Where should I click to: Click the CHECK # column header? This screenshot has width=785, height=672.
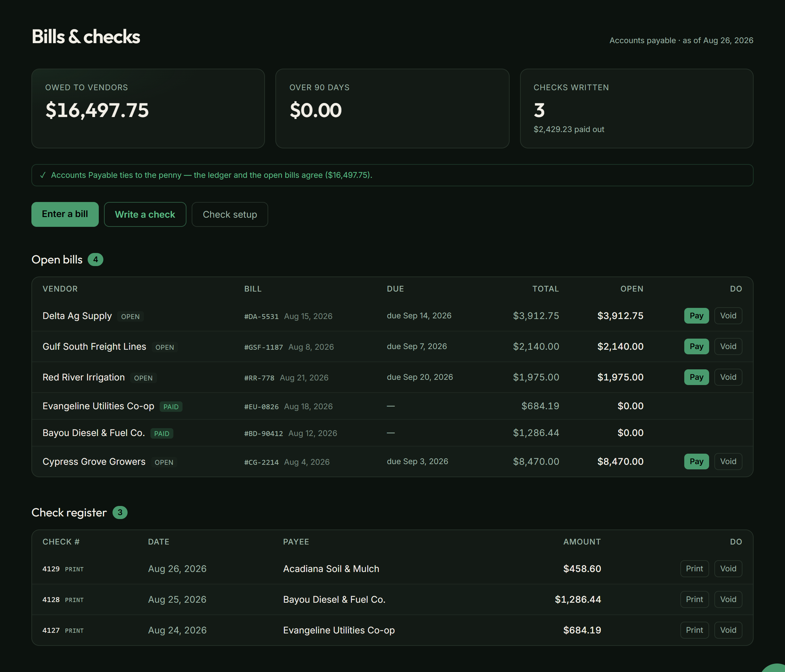click(x=61, y=542)
